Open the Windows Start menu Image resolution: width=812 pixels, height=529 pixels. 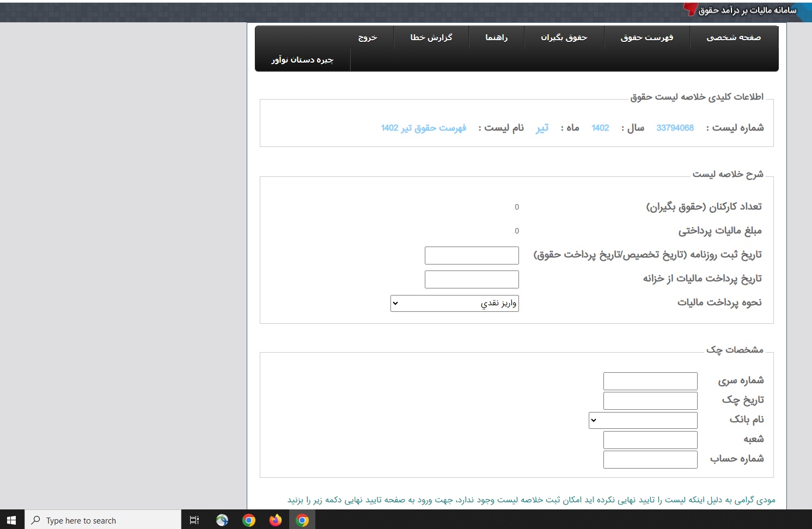pyautogui.click(x=11, y=520)
